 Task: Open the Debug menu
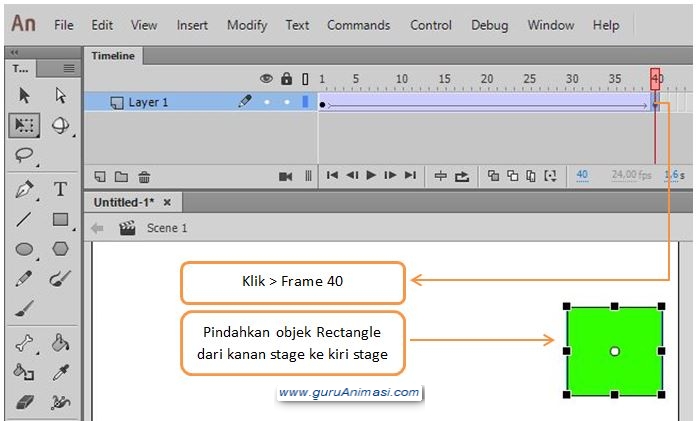(490, 25)
